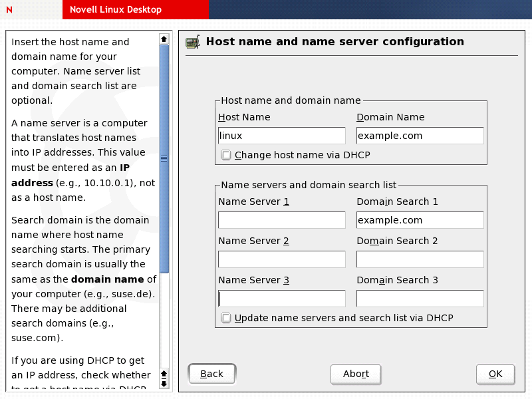532x399 pixels.
Task: Click the Domain Search 1 label
Action: [x=397, y=201]
